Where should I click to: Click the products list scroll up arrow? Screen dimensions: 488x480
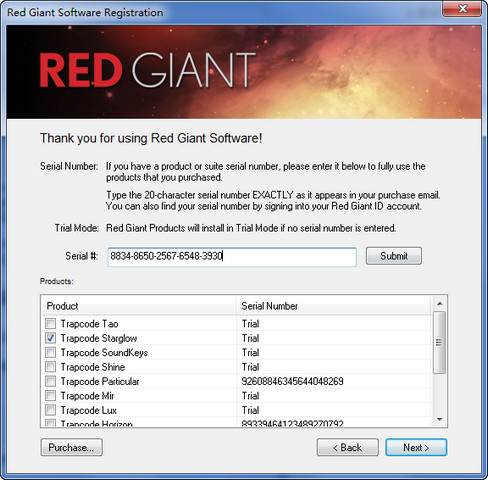click(440, 303)
